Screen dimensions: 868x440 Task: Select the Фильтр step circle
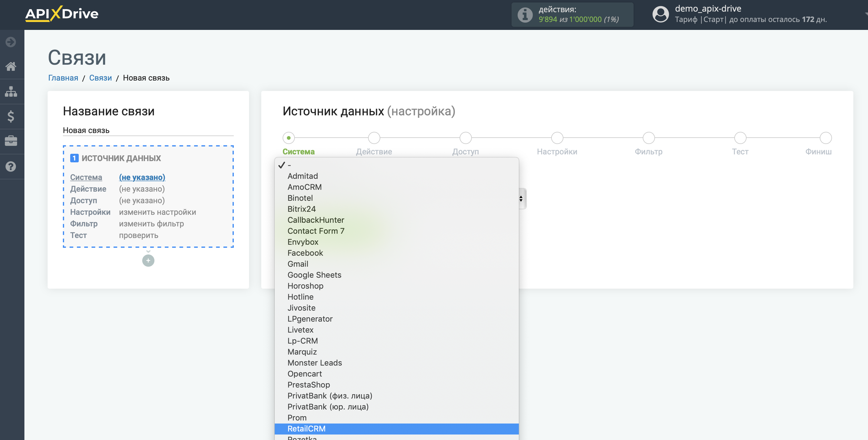(649, 138)
